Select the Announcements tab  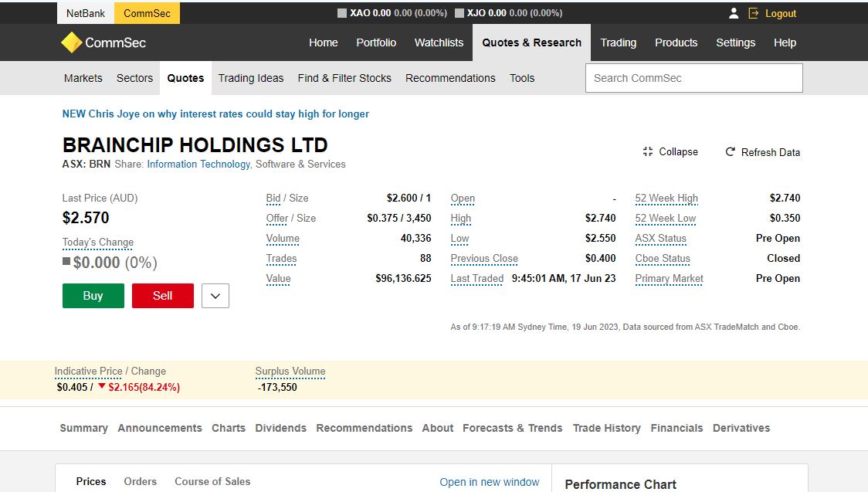click(x=160, y=428)
